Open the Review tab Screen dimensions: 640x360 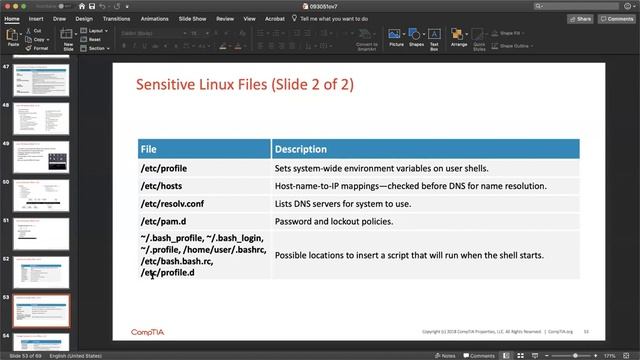(x=225, y=19)
